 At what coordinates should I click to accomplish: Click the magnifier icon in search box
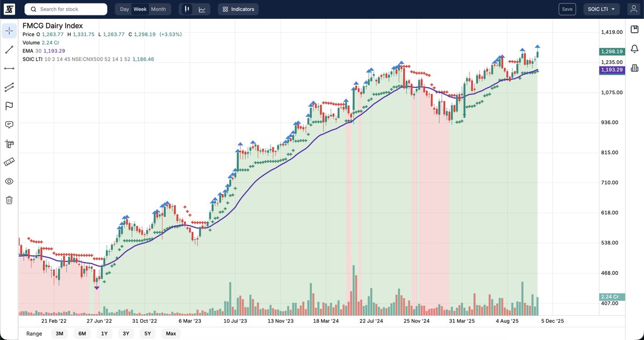tap(33, 9)
